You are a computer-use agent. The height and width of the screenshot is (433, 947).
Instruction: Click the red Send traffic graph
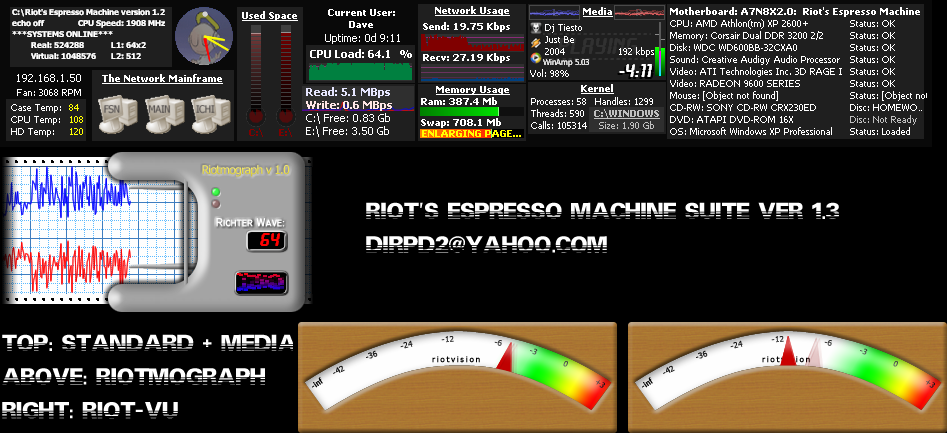coord(472,43)
